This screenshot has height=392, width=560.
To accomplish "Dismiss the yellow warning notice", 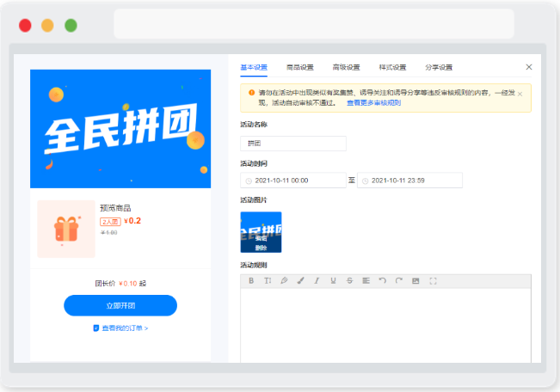I will coord(520,95).
